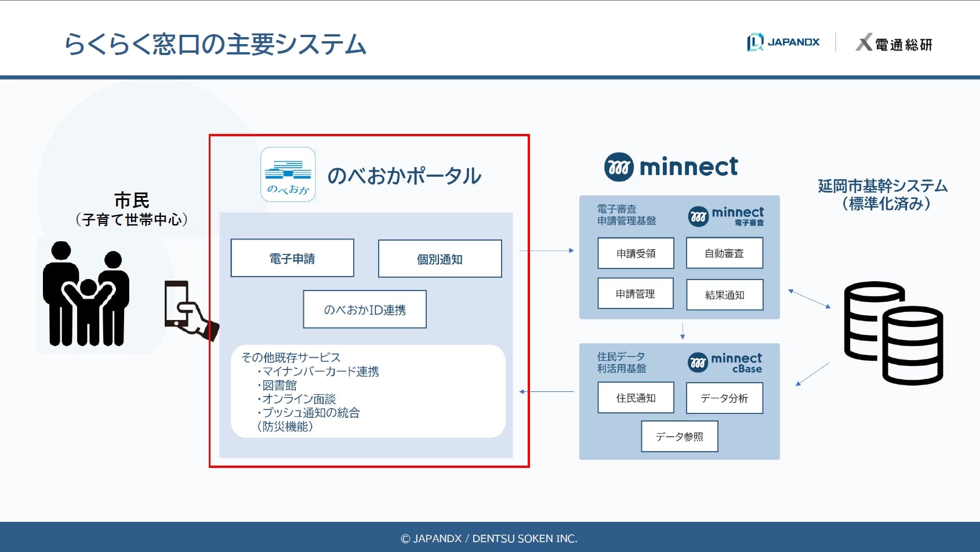The height and width of the screenshot is (552, 980).
Task: Click the のべおかID連携 box
Action: coord(365,310)
